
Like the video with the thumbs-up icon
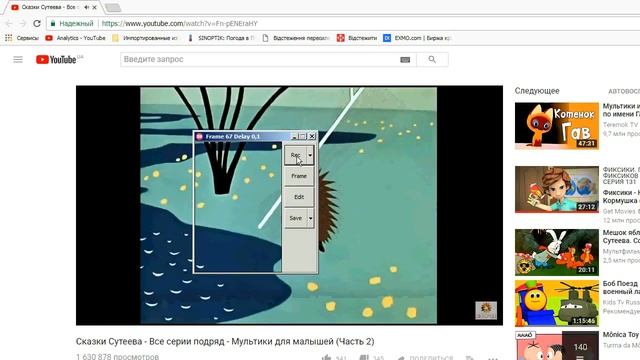(326, 358)
